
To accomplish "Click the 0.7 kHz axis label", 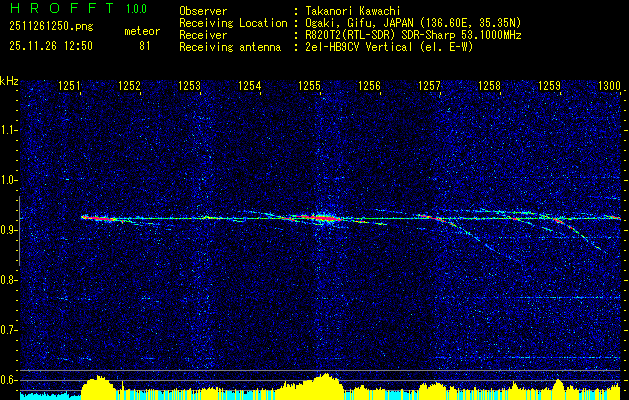I will point(8,330).
